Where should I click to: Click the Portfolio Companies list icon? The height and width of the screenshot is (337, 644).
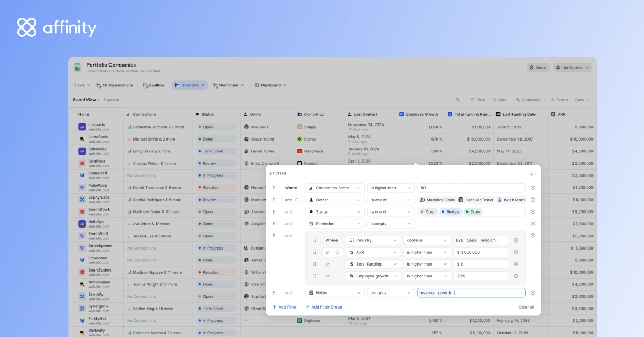(77, 68)
